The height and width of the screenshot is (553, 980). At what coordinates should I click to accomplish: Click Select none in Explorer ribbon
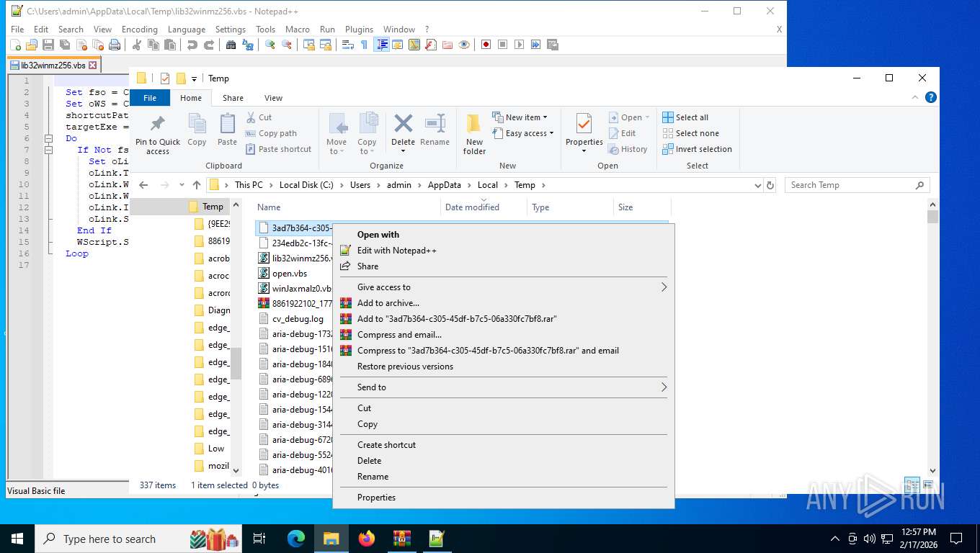(690, 133)
